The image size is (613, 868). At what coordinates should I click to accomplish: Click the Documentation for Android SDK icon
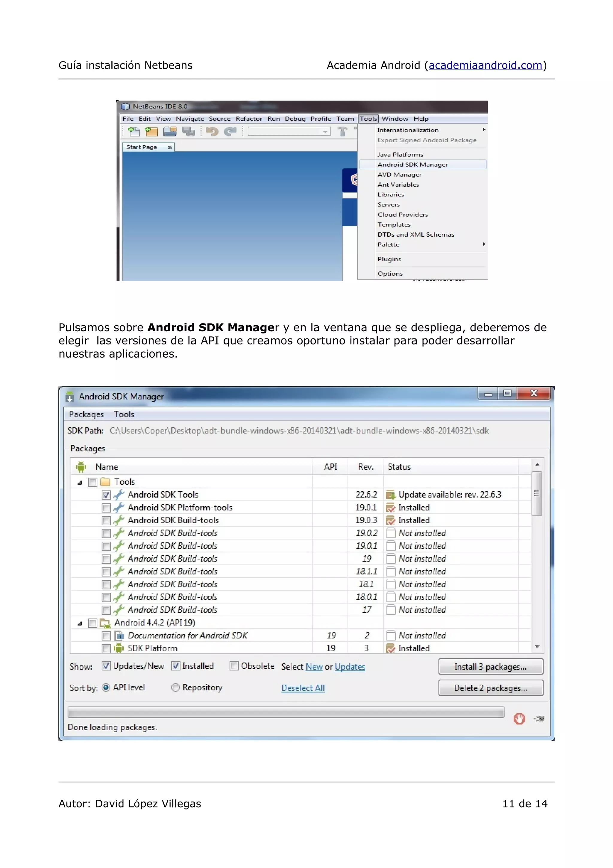click(119, 636)
